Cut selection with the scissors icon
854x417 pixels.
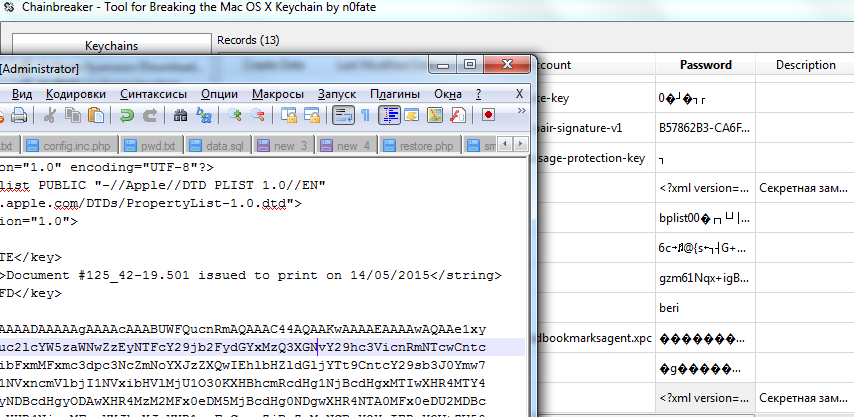[50, 115]
